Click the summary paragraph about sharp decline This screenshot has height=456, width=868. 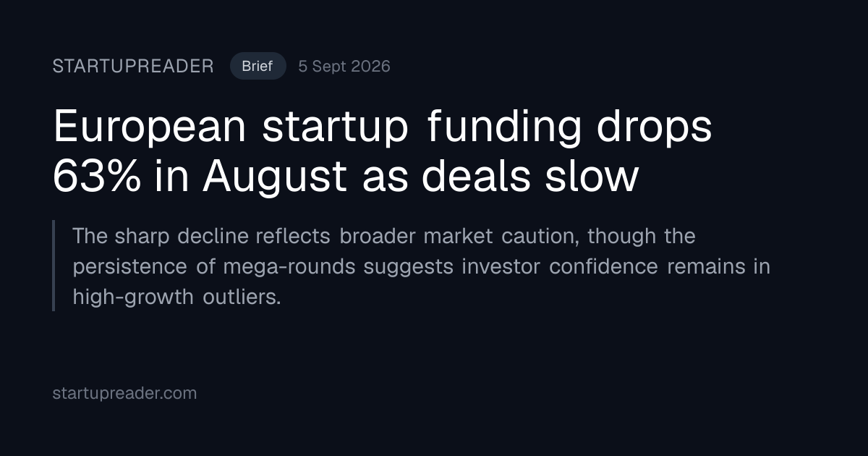click(x=421, y=266)
